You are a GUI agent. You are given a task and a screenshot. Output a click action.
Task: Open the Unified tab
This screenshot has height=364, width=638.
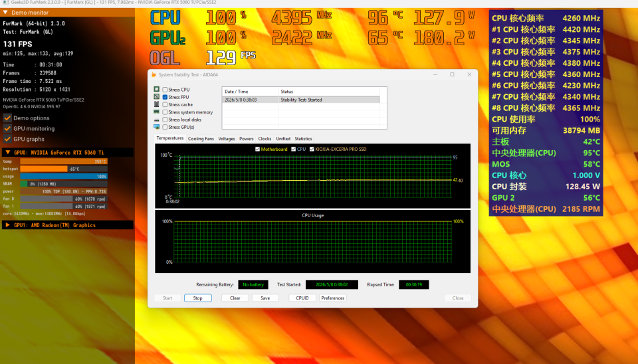pyautogui.click(x=283, y=139)
